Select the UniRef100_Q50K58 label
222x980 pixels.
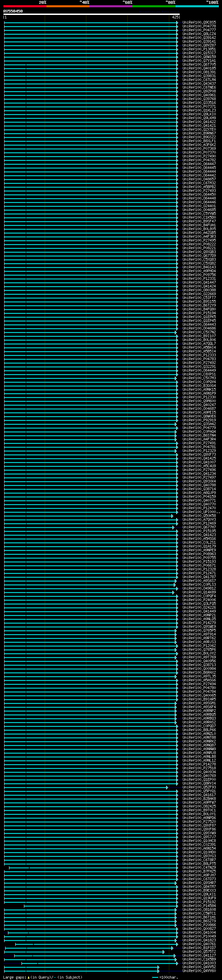[x=199, y=516]
